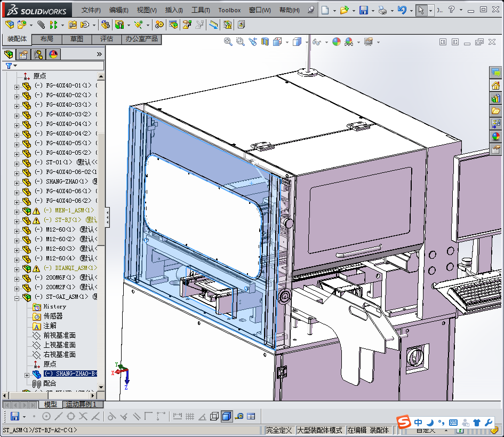
Task: Click the tree scrollbar down arrow
Action: 101,387
